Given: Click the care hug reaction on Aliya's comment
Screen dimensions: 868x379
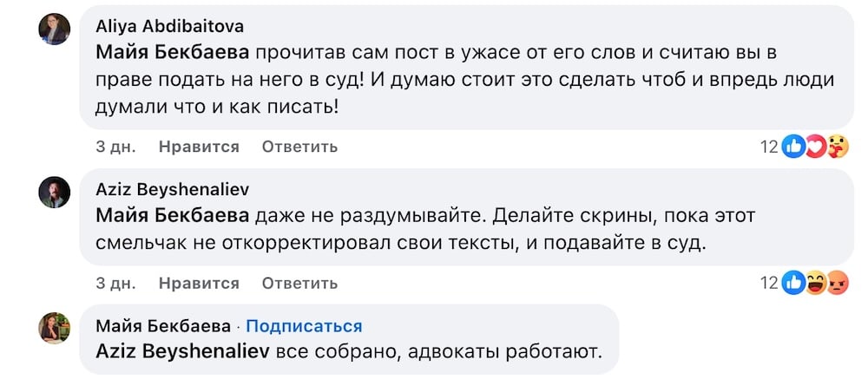Looking at the screenshot, I should [x=838, y=147].
